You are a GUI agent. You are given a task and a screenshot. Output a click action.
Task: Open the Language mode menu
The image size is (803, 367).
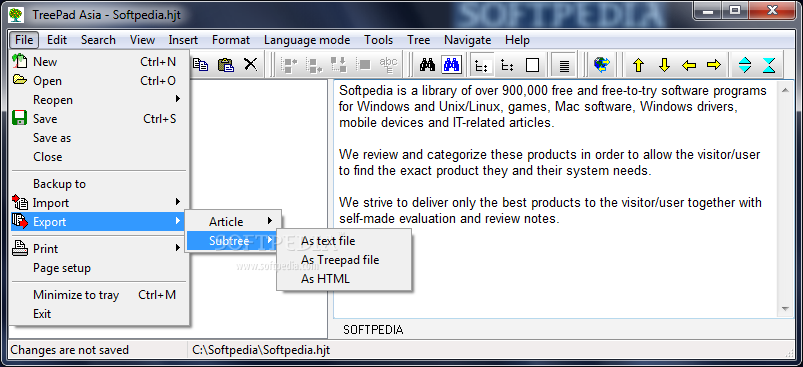[307, 40]
